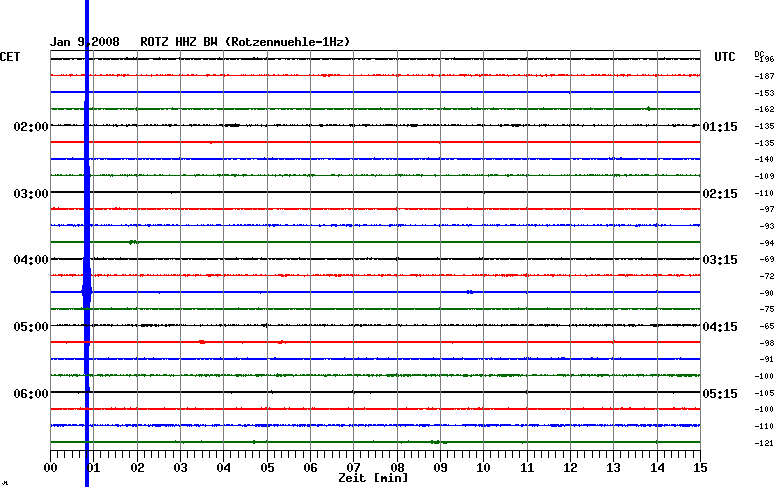
Task: Click the '11' minute tick label
Action: tap(527, 468)
